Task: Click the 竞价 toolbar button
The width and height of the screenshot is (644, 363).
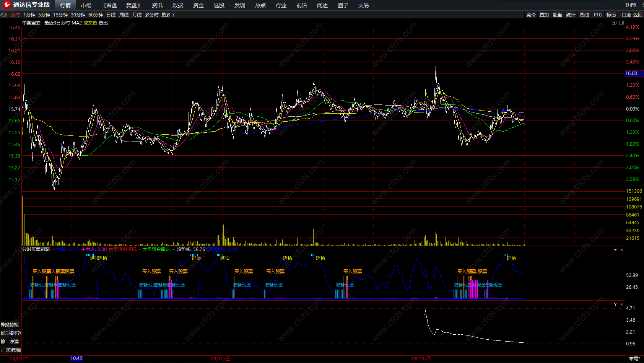Action: [x=531, y=15]
